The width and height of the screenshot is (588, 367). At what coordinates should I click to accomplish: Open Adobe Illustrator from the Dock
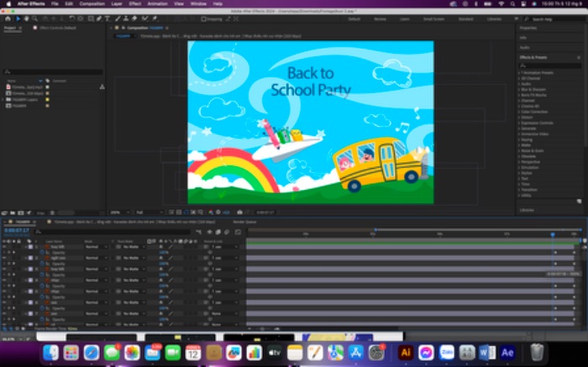[406, 353]
